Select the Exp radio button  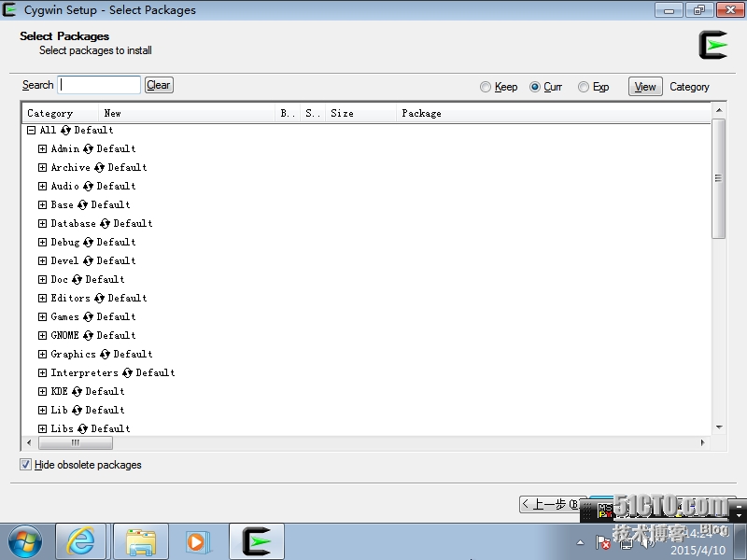point(583,87)
